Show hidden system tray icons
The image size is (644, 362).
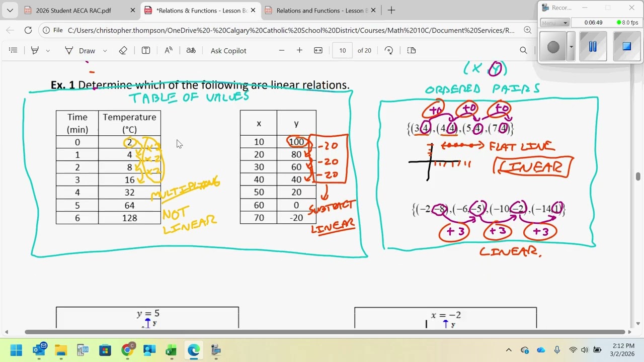point(509,350)
